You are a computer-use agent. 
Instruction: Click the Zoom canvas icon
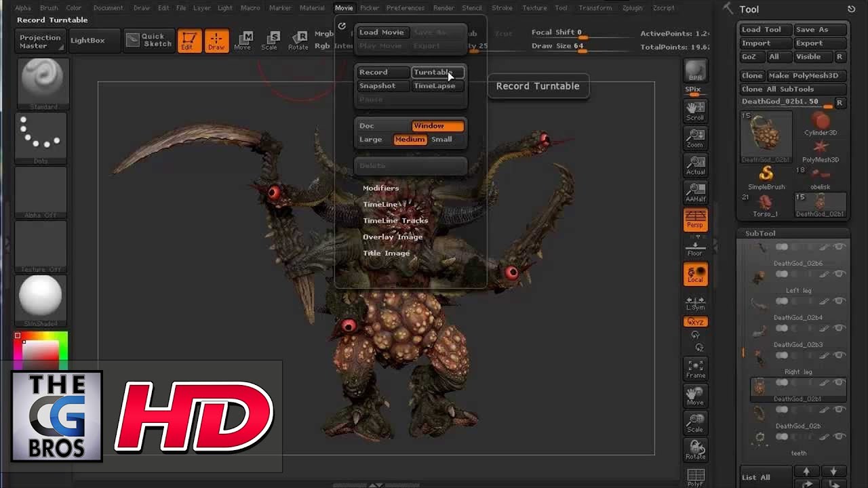pos(695,138)
